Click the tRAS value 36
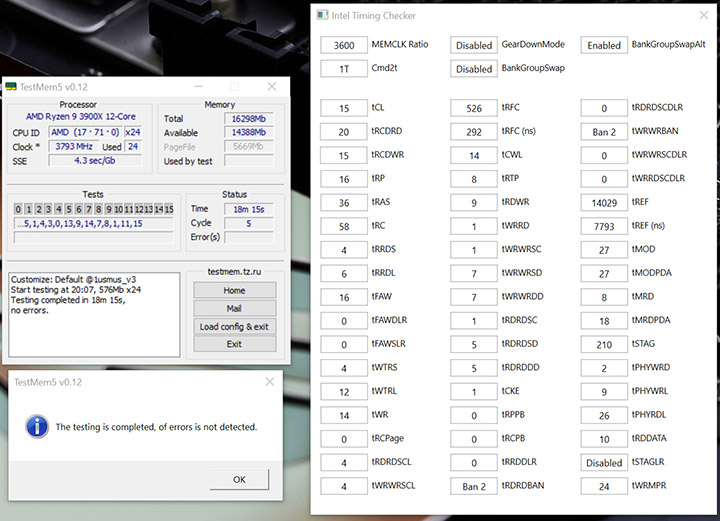This screenshot has height=521, width=720. coord(344,203)
